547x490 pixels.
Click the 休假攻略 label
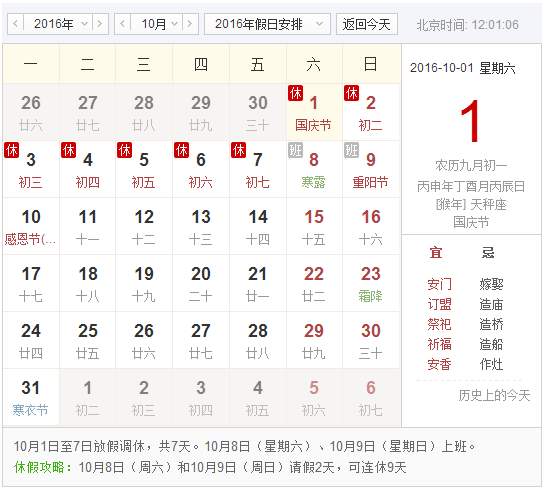pos(43,467)
